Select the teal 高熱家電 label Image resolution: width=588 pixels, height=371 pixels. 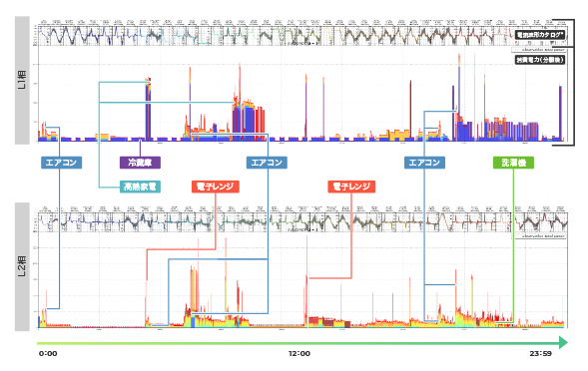pyautogui.click(x=140, y=186)
